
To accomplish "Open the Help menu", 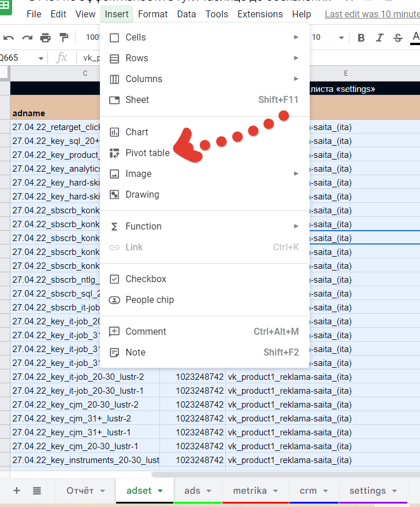I will pyautogui.click(x=302, y=14).
